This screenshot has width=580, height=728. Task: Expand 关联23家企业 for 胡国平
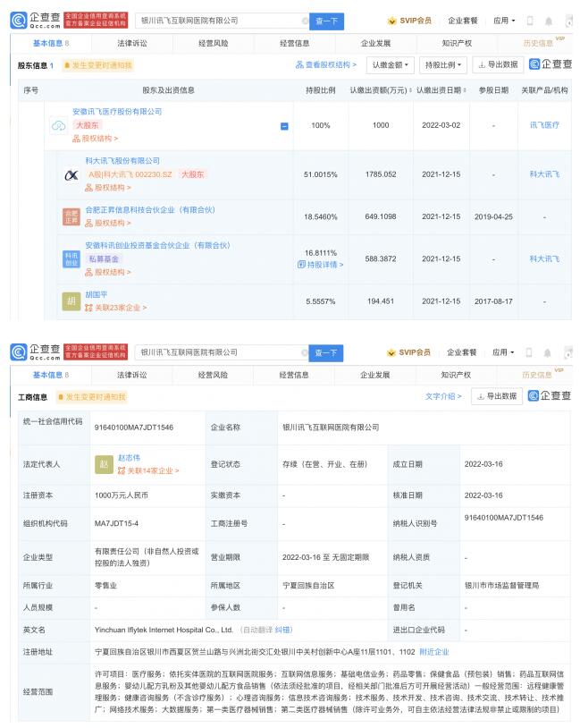(116, 308)
